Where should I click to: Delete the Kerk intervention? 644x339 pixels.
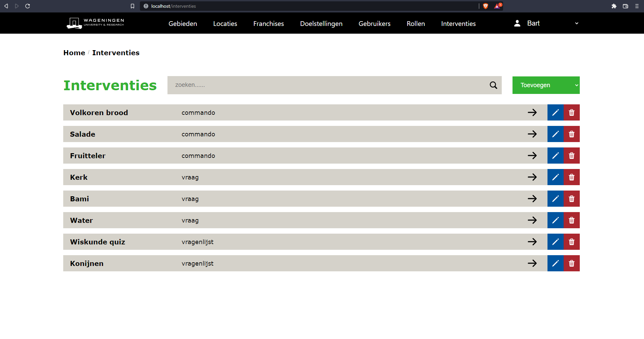pos(572,177)
